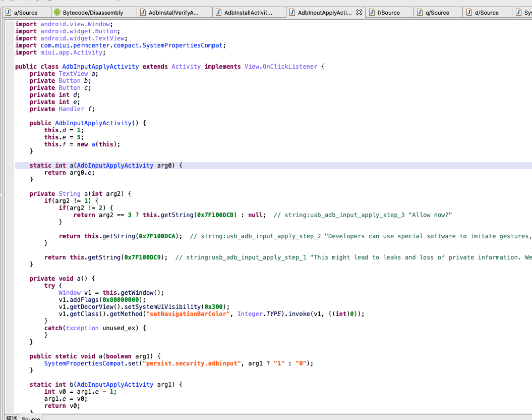The image size is (532, 420).
Task: Select the bottom Source tab
Action: [31, 418]
